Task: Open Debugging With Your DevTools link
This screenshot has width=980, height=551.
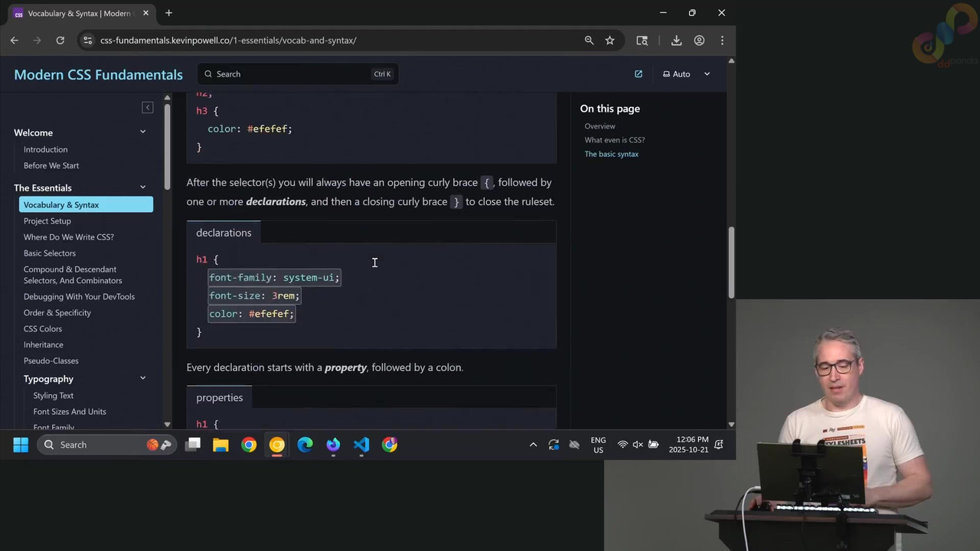Action: 79,297
